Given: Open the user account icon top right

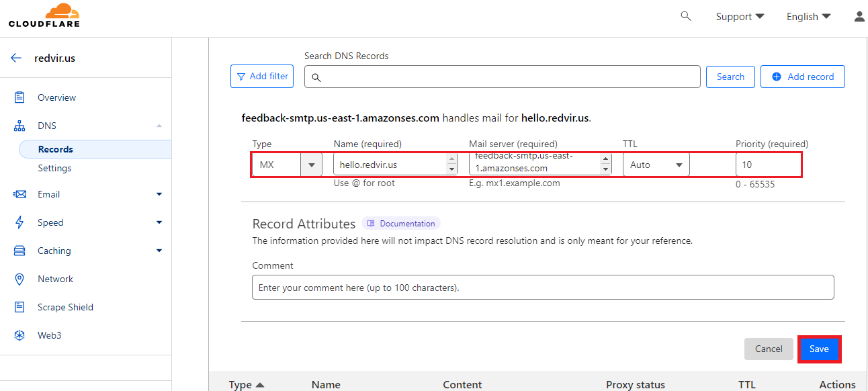Looking at the screenshot, I should coord(859,15).
